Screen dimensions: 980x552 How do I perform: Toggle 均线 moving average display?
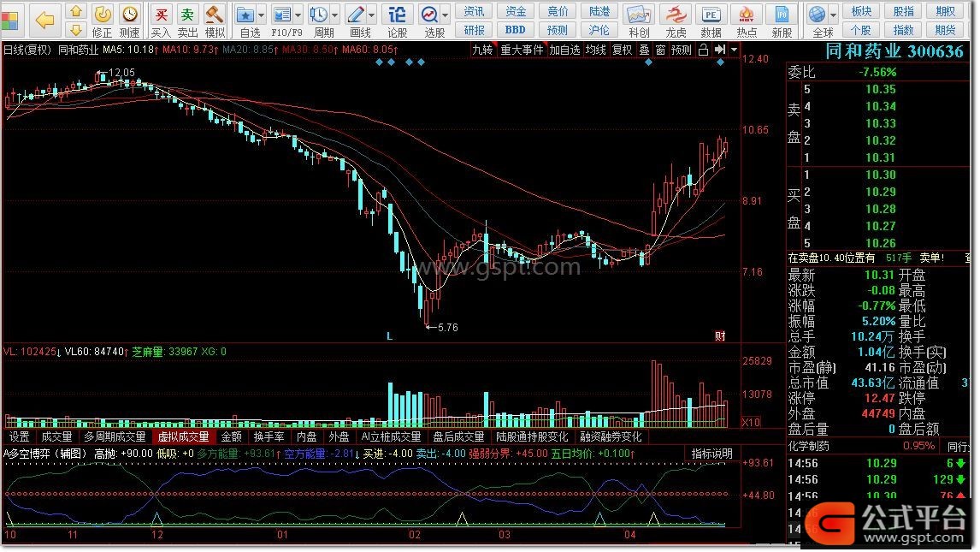(596, 50)
